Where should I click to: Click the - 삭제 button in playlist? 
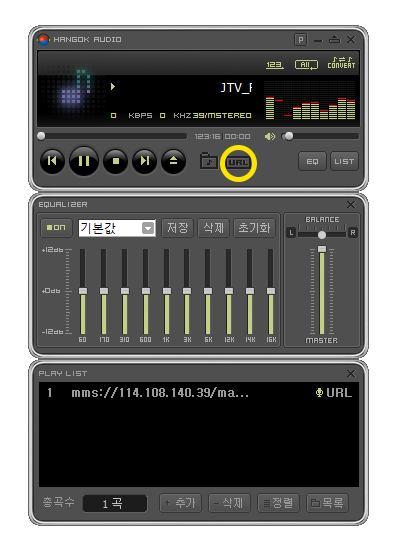pos(229,503)
